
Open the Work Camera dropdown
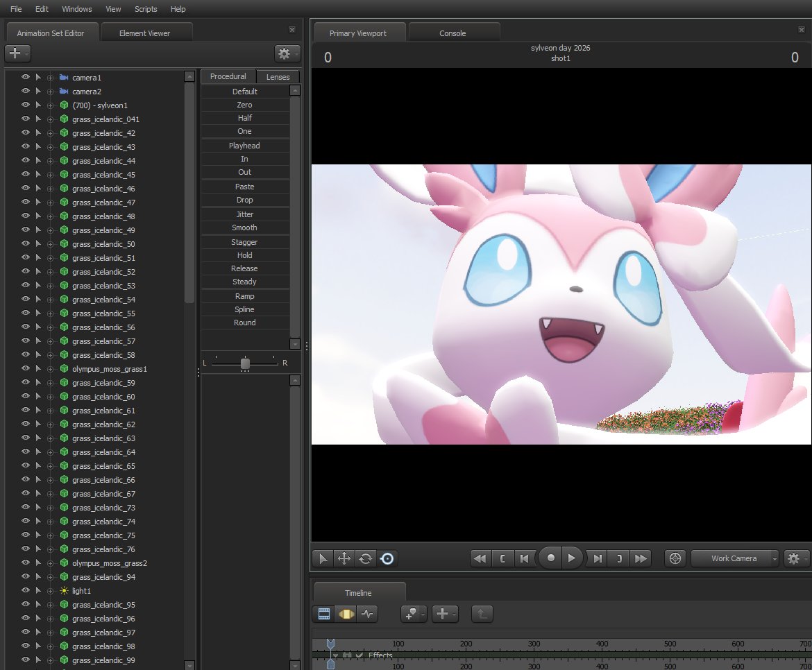click(x=735, y=558)
